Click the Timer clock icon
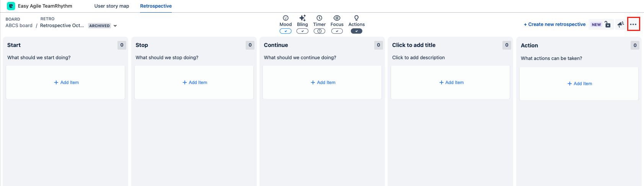The width and height of the screenshot is (644, 186). [319, 18]
